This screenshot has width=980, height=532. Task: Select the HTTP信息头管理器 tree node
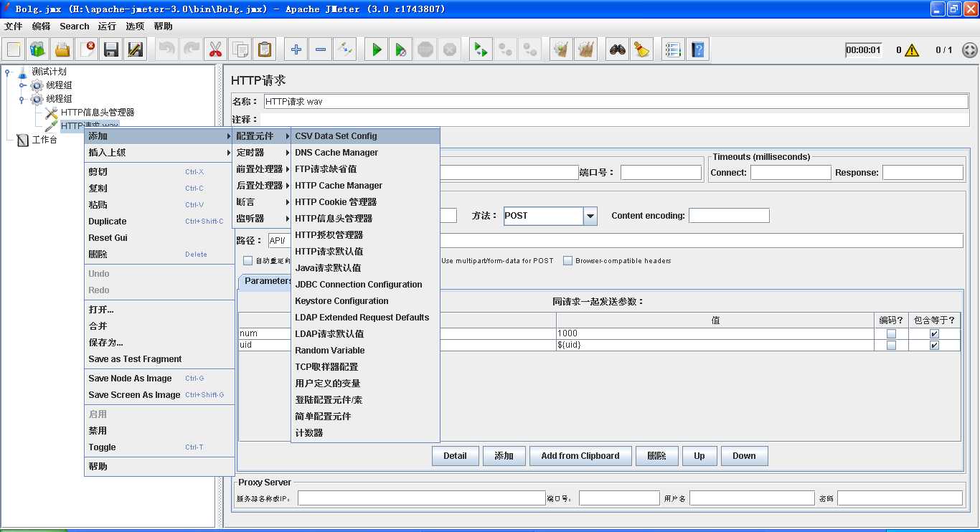click(x=98, y=113)
